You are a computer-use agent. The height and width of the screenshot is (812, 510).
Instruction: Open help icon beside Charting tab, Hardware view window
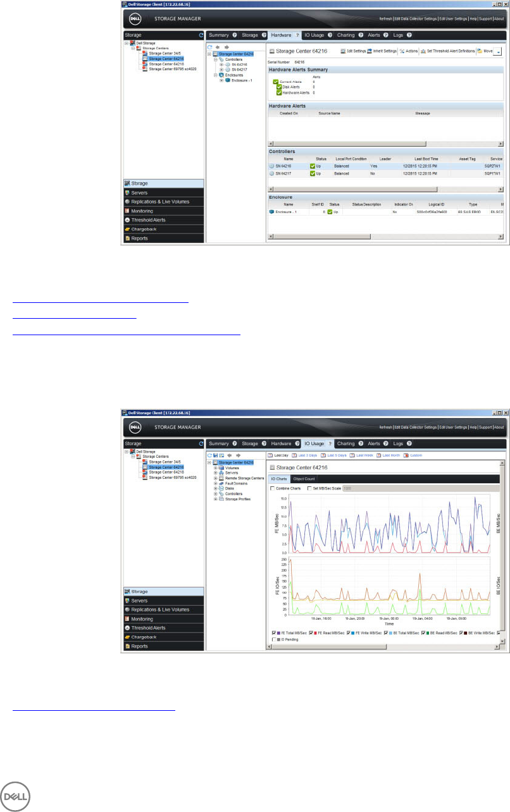pyautogui.click(x=361, y=35)
